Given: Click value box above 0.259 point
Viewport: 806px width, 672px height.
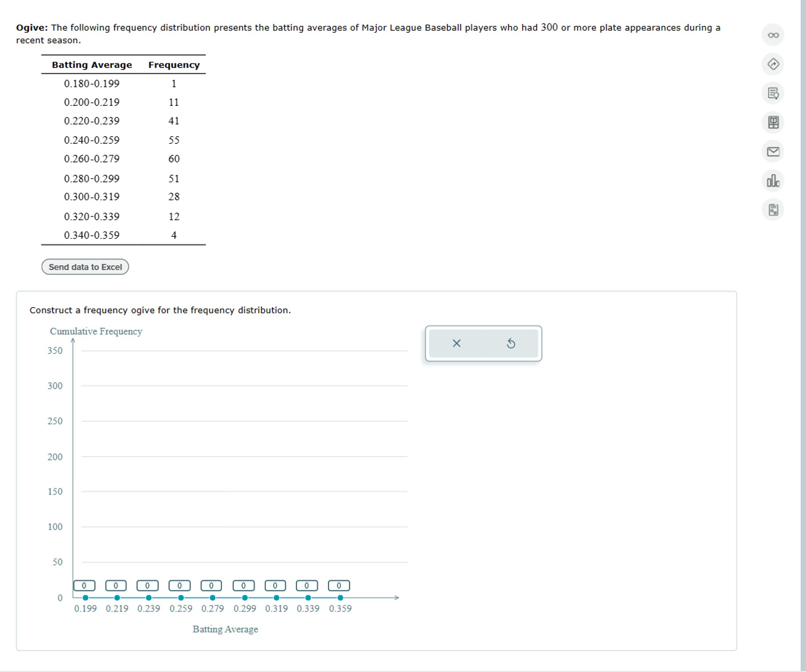Looking at the screenshot, I should click(179, 586).
